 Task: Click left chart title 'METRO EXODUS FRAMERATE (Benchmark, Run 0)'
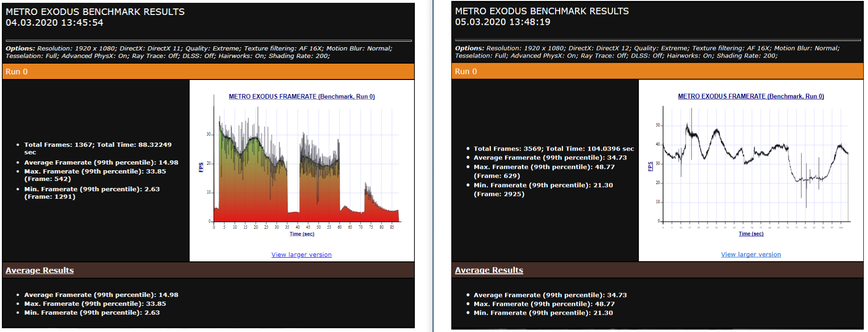click(x=302, y=96)
